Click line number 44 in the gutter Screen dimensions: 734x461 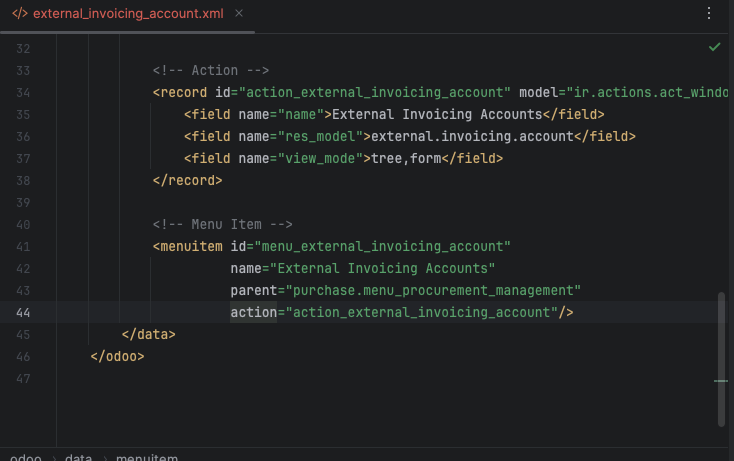pos(23,313)
